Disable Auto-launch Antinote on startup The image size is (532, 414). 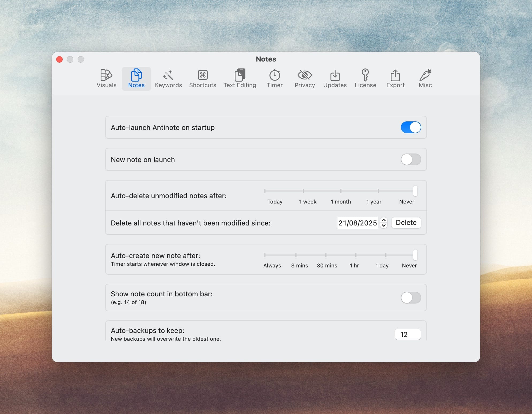tap(411, 127)
